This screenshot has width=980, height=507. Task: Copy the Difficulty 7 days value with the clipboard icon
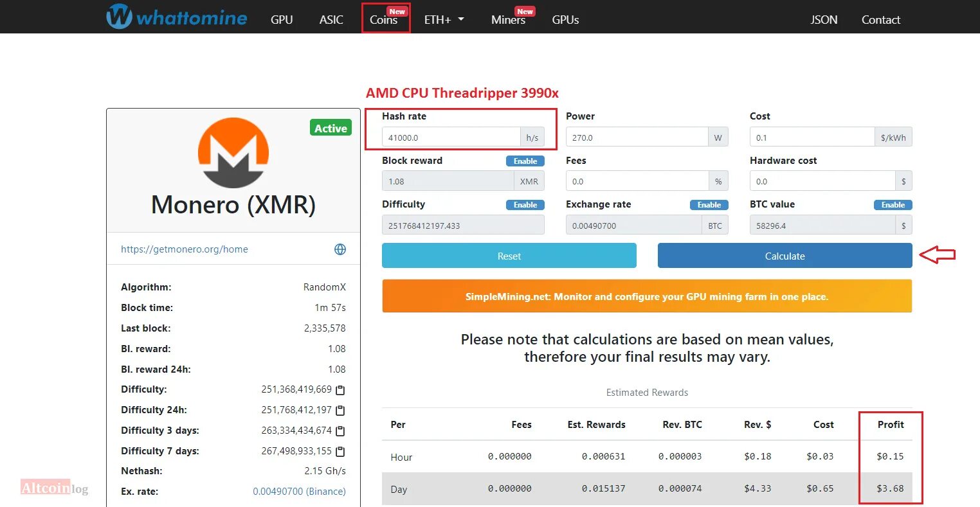coord(341,452)
